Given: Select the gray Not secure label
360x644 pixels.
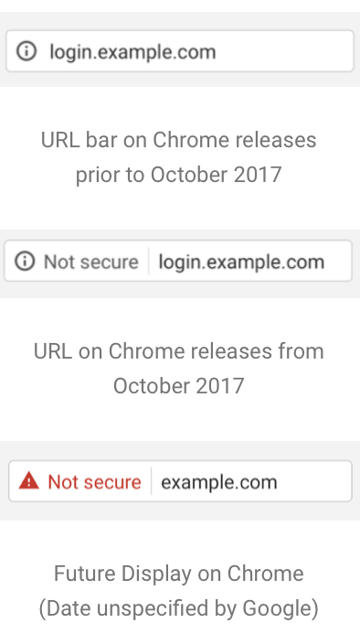Looking at the screenshot, I should click(x=91, y=262).
